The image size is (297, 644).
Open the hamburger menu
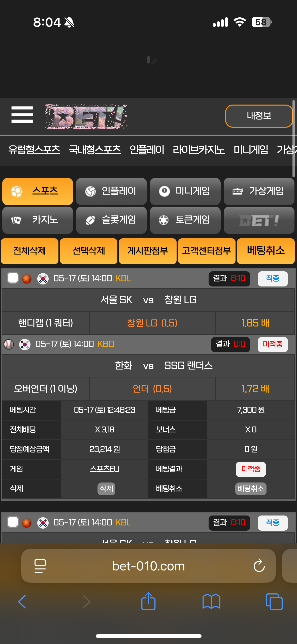pos(22,115)
